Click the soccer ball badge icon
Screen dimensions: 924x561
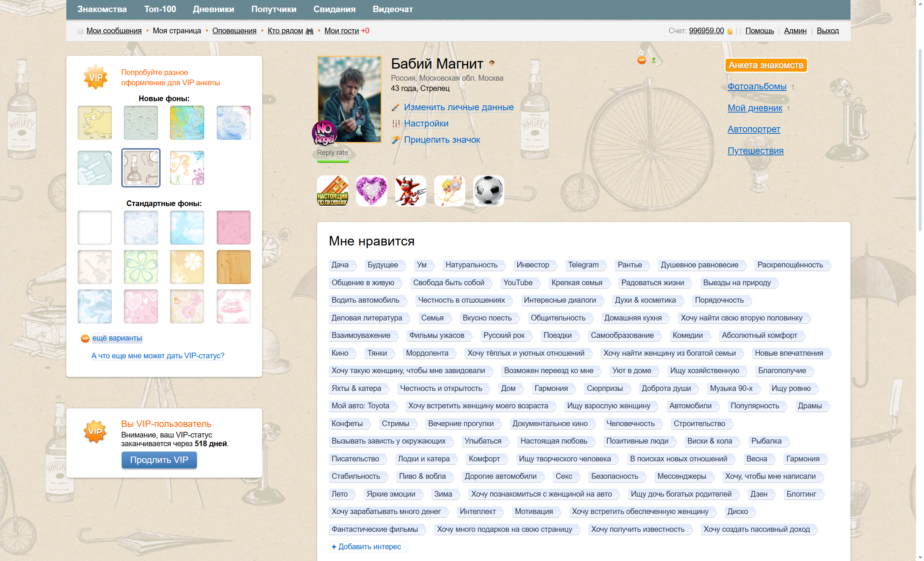(488, 191)
